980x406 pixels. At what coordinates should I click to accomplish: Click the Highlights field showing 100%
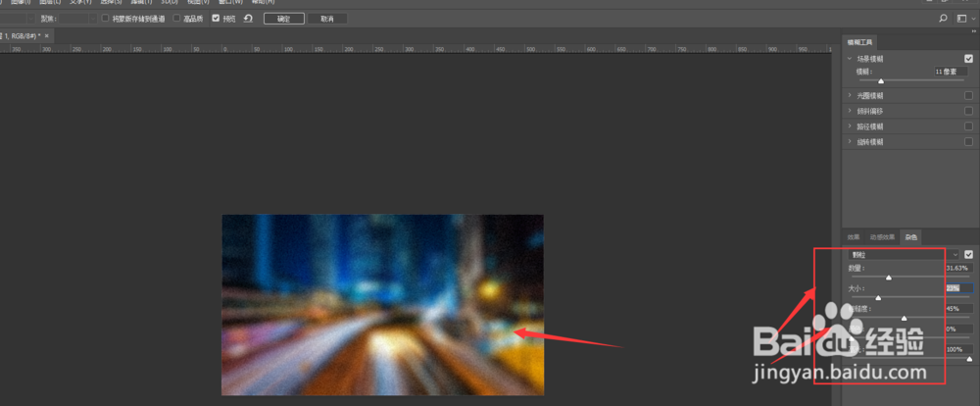click(958, 349)
